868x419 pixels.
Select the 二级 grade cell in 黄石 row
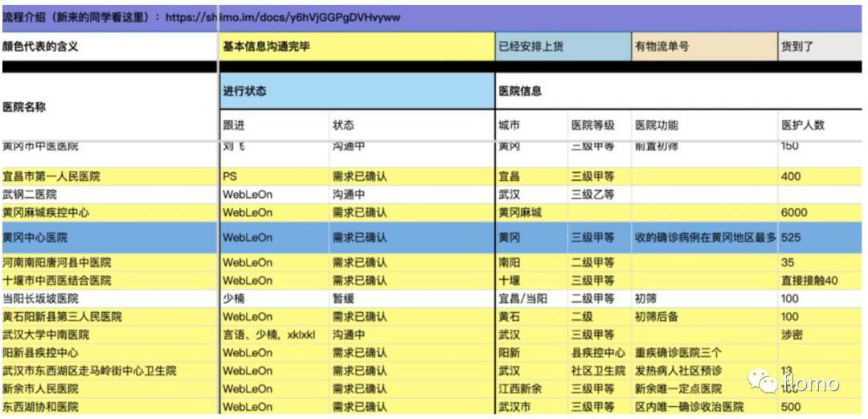click(600, 317)
